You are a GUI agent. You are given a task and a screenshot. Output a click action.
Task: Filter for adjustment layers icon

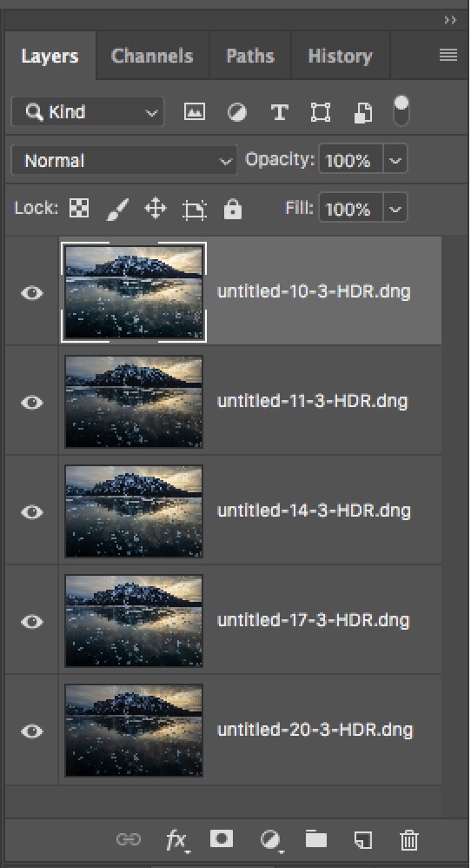coord(237,112)
